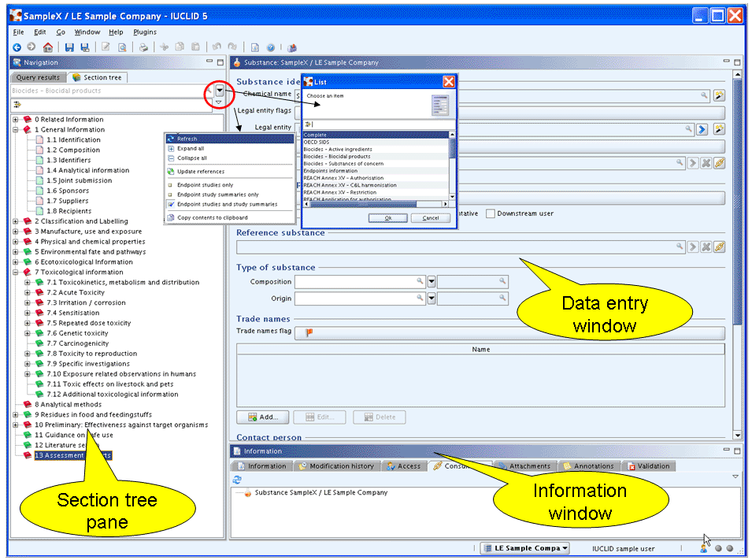
Task: Click the filter icon under the section selector
Action: [18, 104]
